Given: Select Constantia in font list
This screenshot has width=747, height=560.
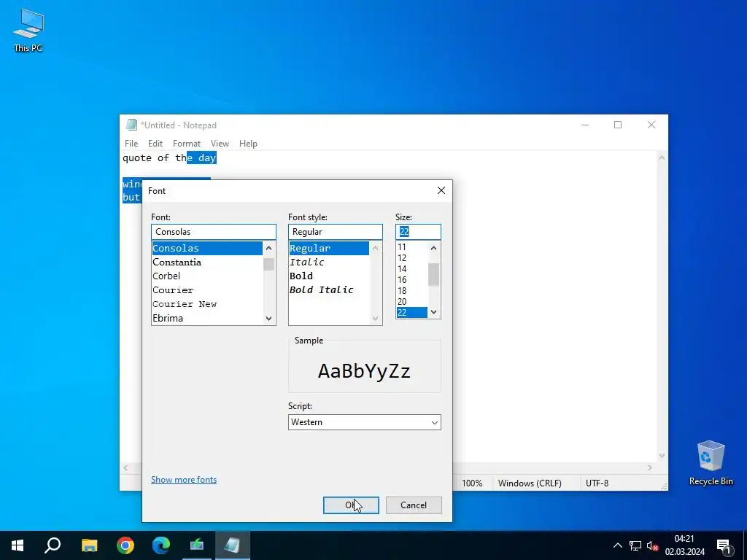Looking at the screenshot, I should coord(206,262).
